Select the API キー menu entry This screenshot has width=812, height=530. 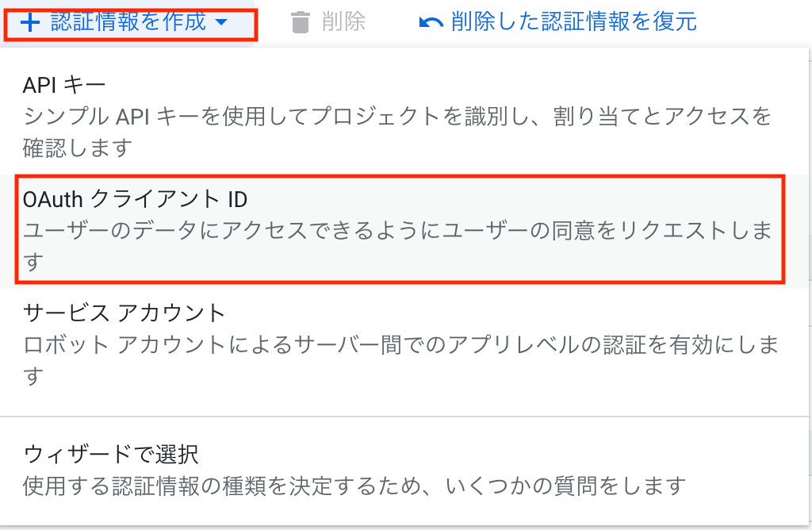pos(64,85)
